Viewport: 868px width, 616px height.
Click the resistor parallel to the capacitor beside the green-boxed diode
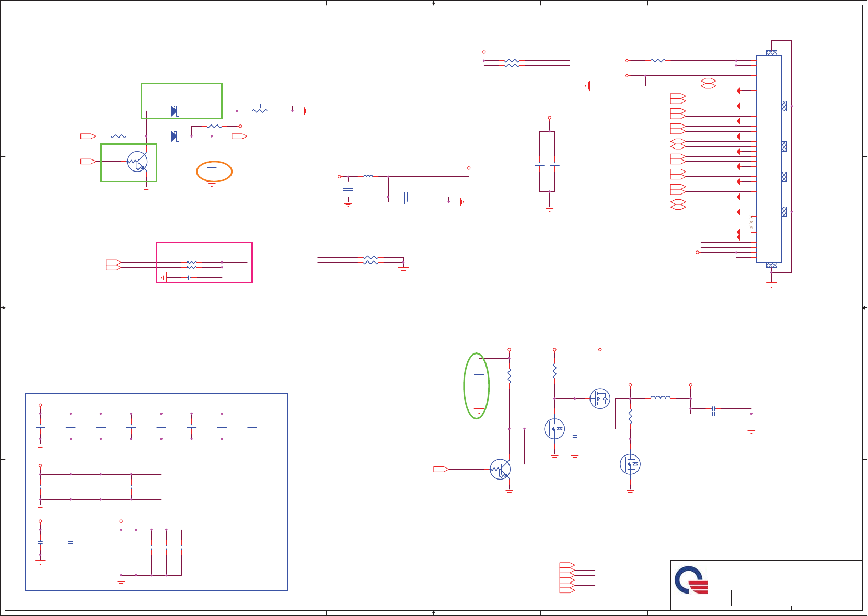[260, 111]
